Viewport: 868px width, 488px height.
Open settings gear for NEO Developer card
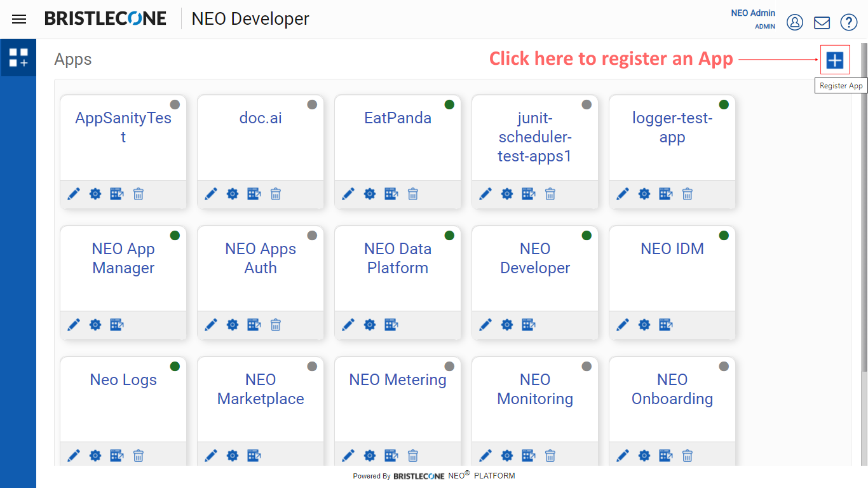pos(507,325)
